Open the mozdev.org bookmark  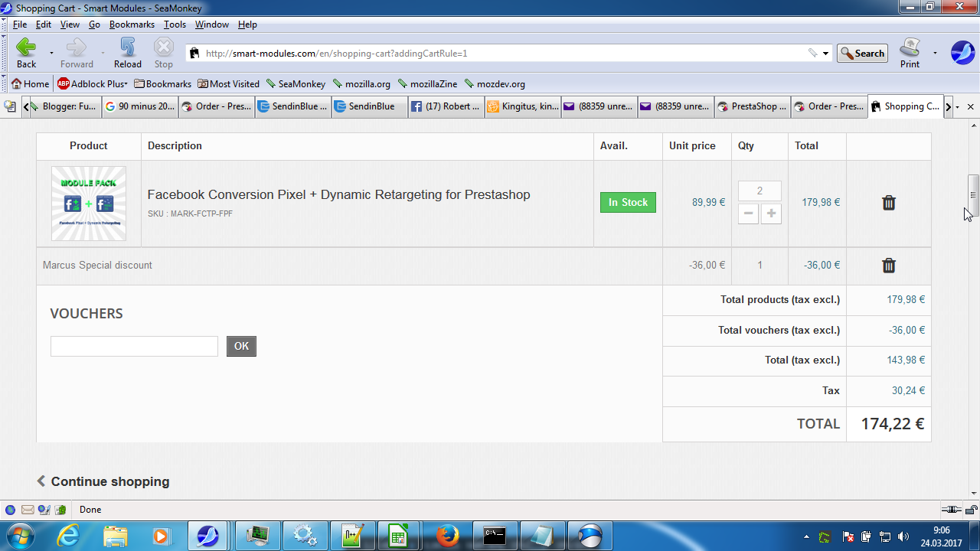(494, 84)
